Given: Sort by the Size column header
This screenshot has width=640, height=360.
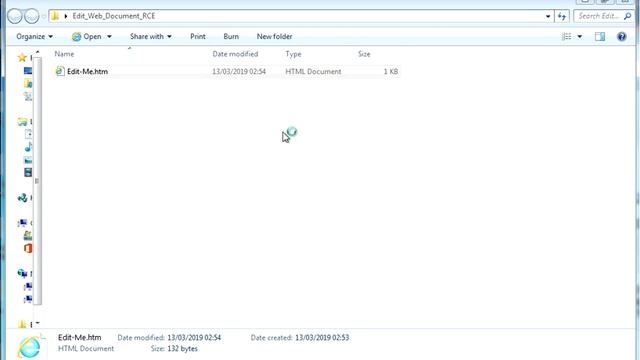Looking at the screenshot, I should click(x=364, y=54).
